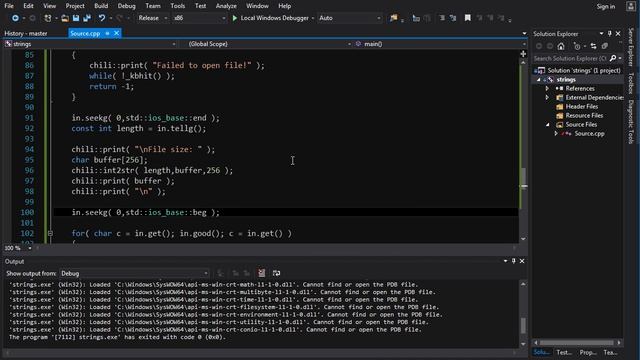Click the Pending Changes Filter icon in Solution Explorer
Image resolution: width=640 pixels, height=360 pixels.
[x=577, y=46]
